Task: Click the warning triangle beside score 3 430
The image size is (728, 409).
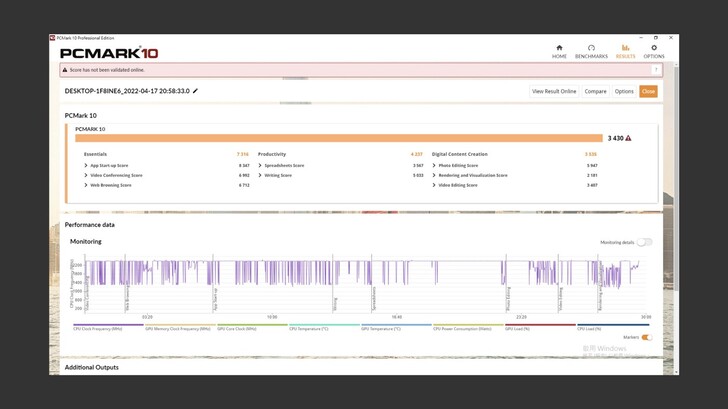Action: pos(628,138)
